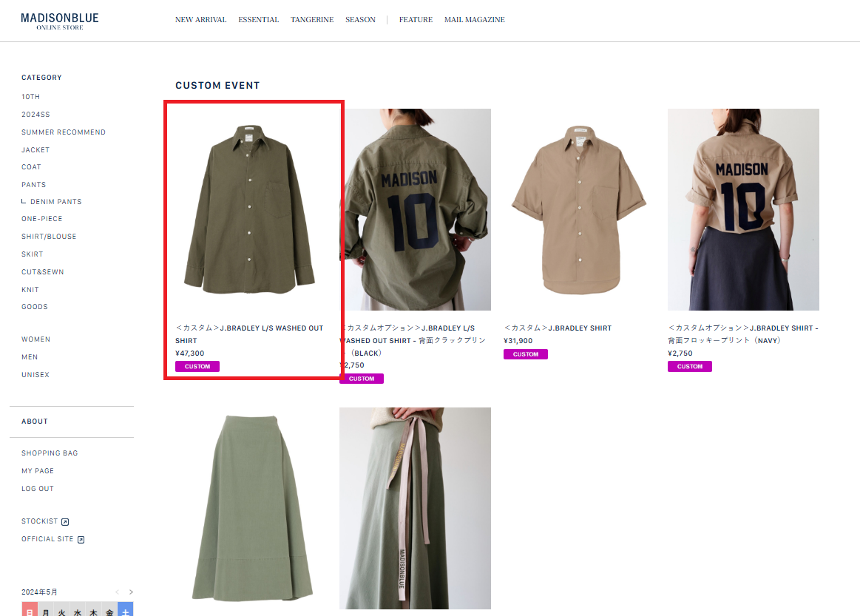860x616 pixels.
Task: Click the ¥2,750 price under the NAVY option
Action: [680, 353]
